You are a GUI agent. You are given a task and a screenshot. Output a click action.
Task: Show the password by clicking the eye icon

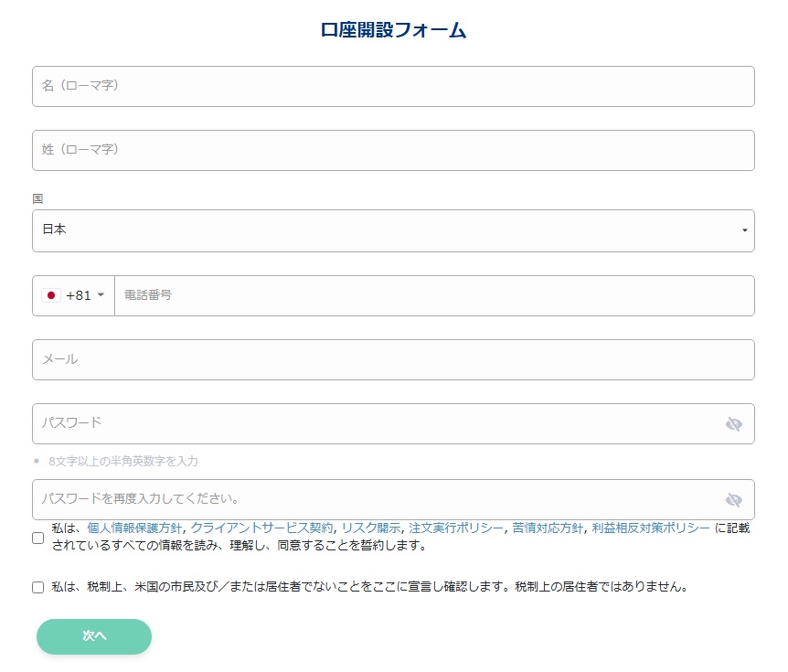(x=734, y=423)
